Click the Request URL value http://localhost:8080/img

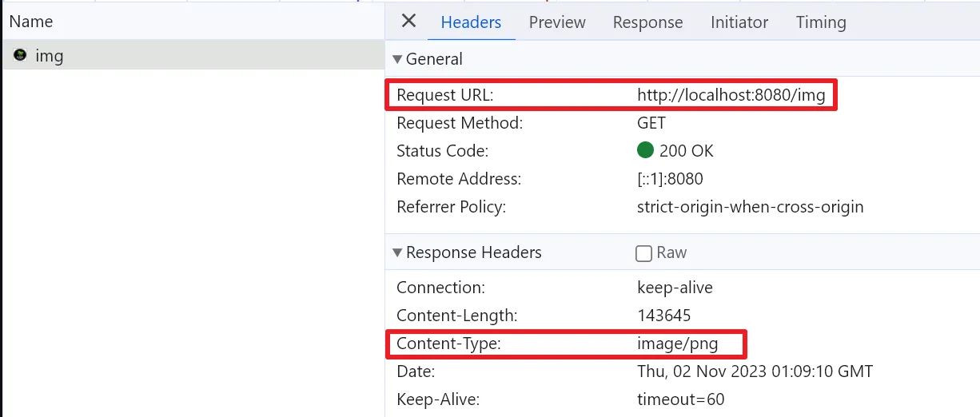click(731, 95)
